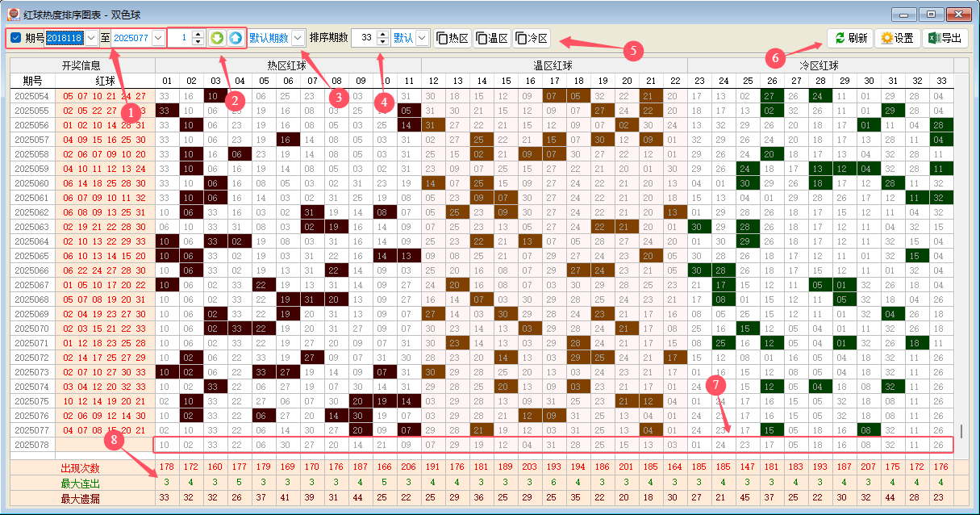
Task: Click the vertical scrollbar thumb in the table
Action: 960,430
